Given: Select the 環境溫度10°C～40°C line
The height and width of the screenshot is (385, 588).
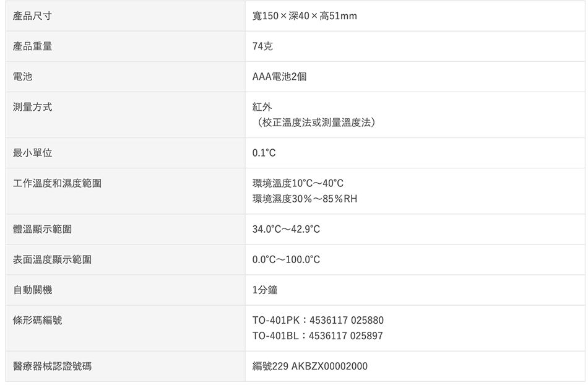Looking at the screenshot, I should [x=298, y=183].
